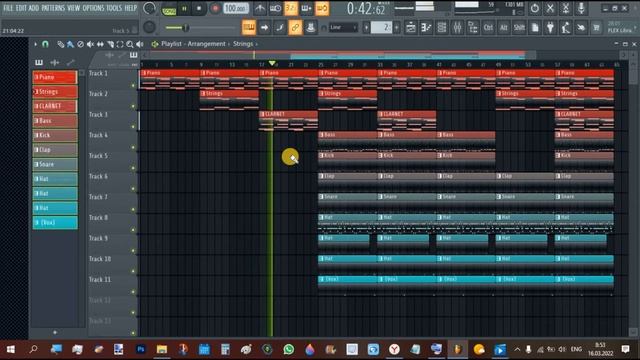Select the CLARNET pattern in picker

coord(55,106)
